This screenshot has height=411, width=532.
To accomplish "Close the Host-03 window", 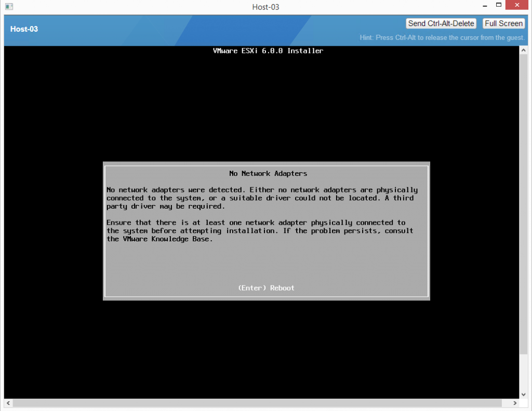I will pos(517,5).
